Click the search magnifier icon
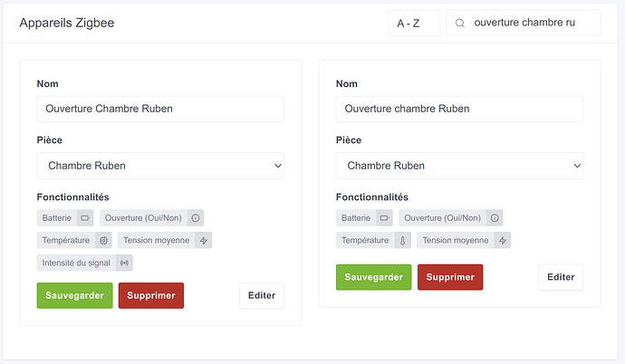Screen dimensions: 625x364 click(x=461, y=24)
